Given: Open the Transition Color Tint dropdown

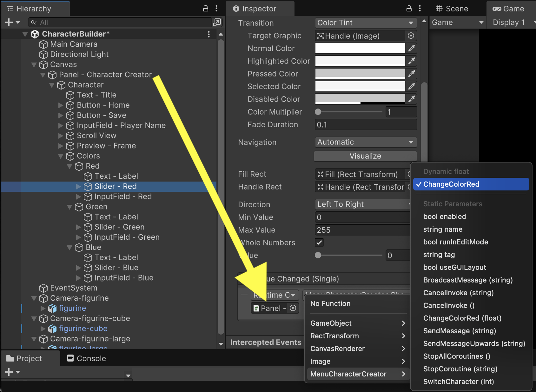Looking at the screenshot, I should 366,23.
